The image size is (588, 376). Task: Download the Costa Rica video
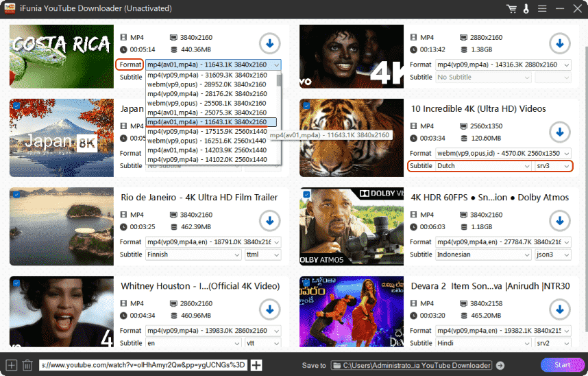(270, 44)
